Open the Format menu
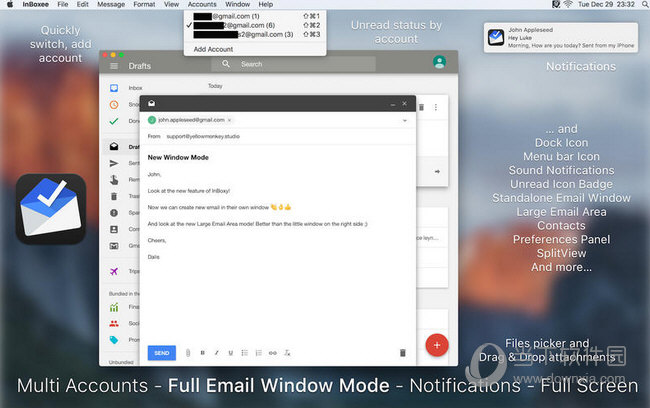Image resolution: width=650 pixels, height=408 pixels. click(144, 4)
